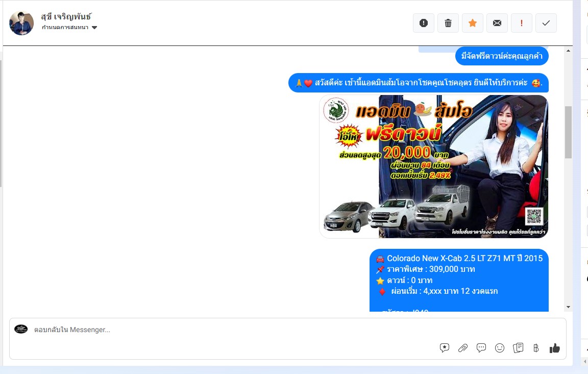Open the แอดมินส้มโอ promotional image

coord(433,167)
